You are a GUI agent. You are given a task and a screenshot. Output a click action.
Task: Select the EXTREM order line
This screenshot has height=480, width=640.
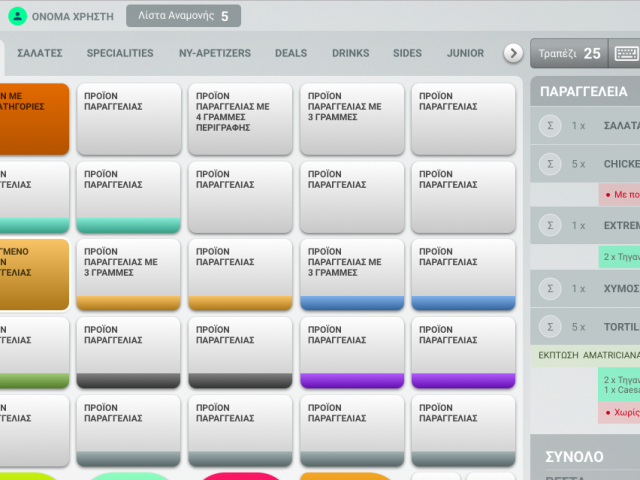pyautogui.click(x=585, y=225)
